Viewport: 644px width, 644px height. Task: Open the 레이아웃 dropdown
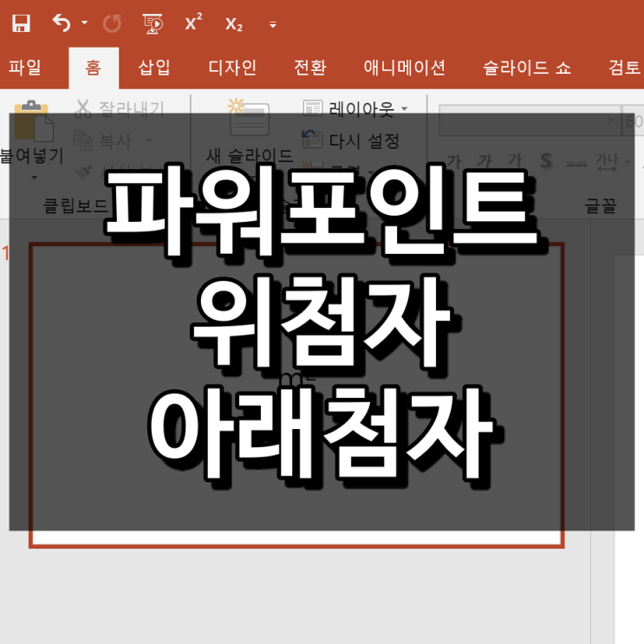click(355, 109)
